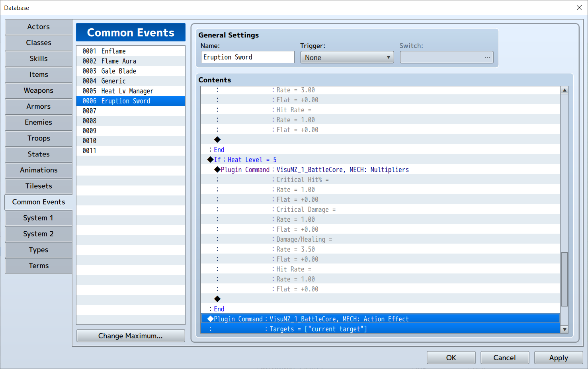Viewport: 588px width, 369px height.
Task: Click the ellipsis icon in Switch field
Action: 487,57
